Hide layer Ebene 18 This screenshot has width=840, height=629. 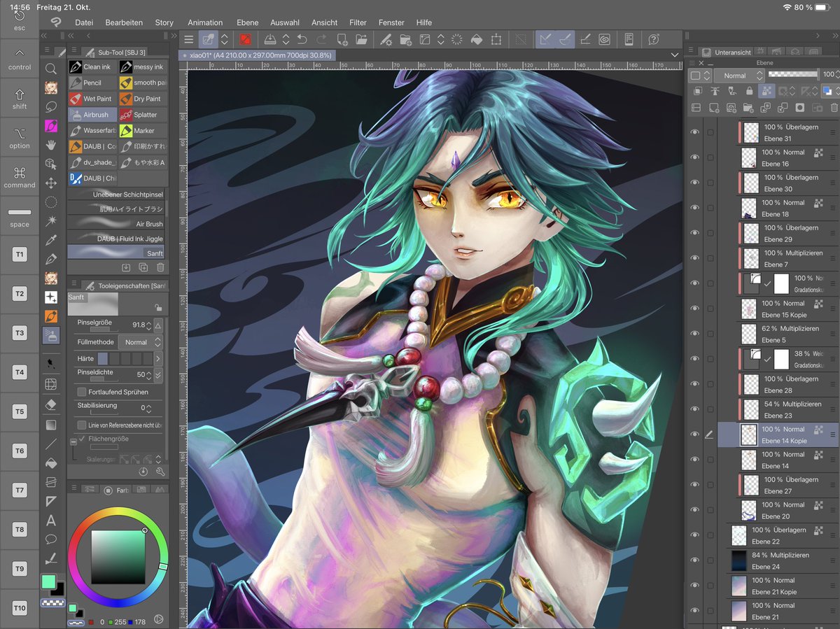point(695,208)
